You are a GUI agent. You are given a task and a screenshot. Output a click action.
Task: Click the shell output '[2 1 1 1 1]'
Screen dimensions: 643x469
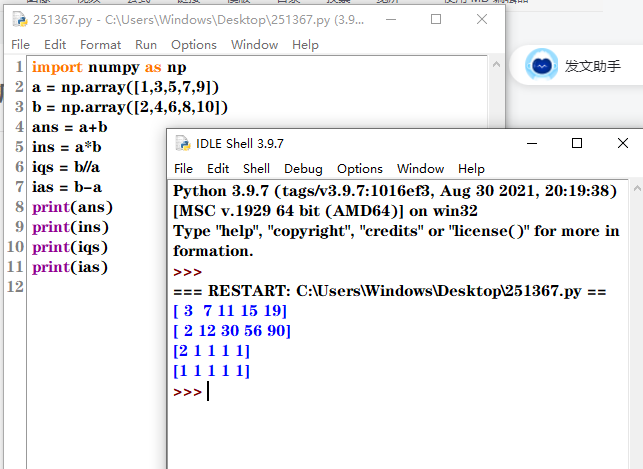[x=211, y=351]
